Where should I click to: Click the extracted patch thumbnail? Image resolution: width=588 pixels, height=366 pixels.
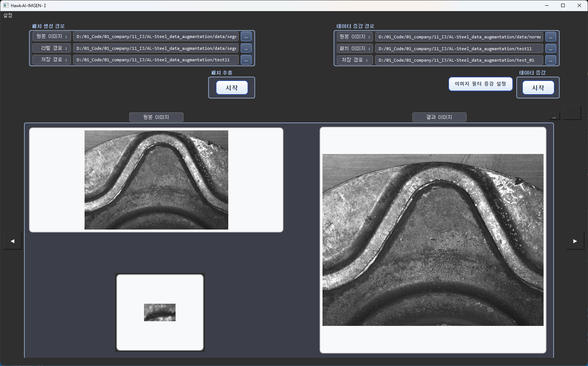pos(160,312)
